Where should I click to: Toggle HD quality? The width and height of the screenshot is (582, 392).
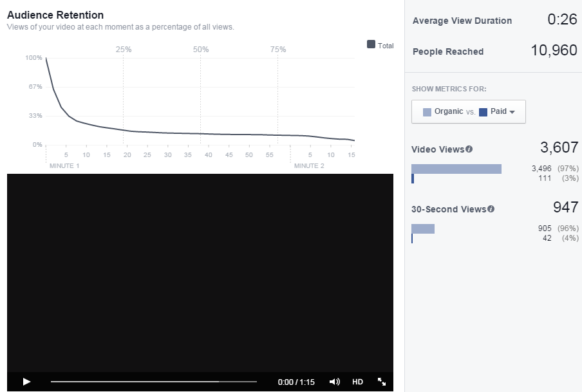(357, 382)
